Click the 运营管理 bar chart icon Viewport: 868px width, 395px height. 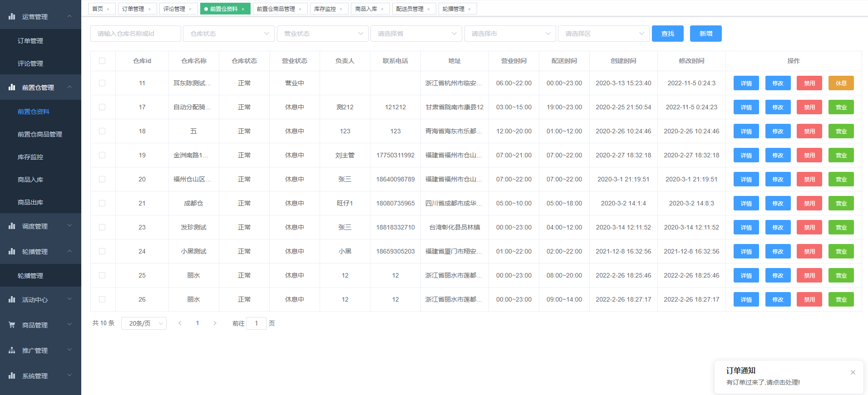pyautogui.click(x=12, y=16)
